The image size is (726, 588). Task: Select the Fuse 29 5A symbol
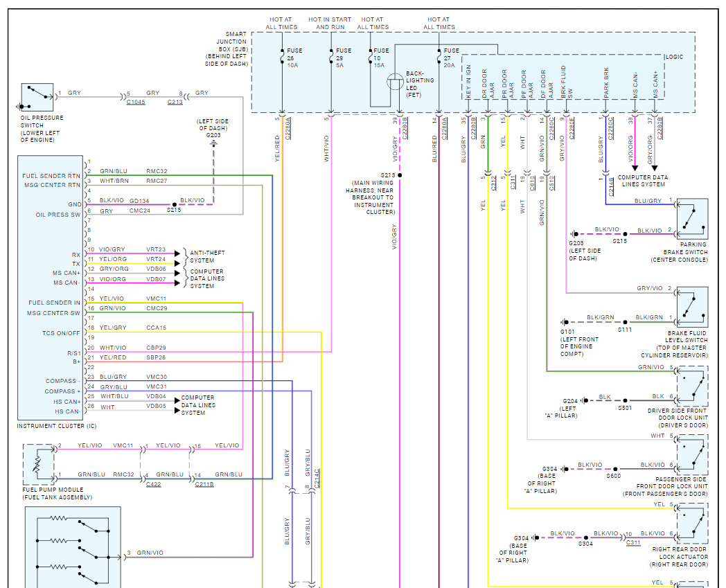click(x=331, y=54)
